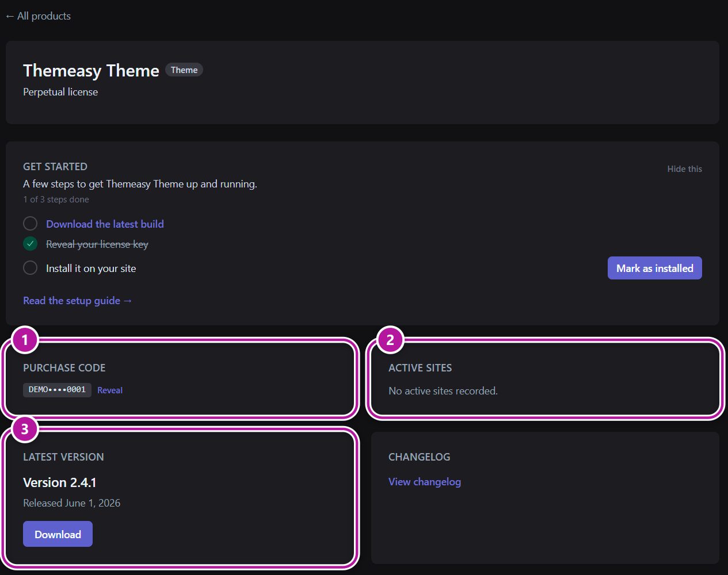Click the numbered badge 1 marker
The image size is (728, 575).
click(25, 340)
